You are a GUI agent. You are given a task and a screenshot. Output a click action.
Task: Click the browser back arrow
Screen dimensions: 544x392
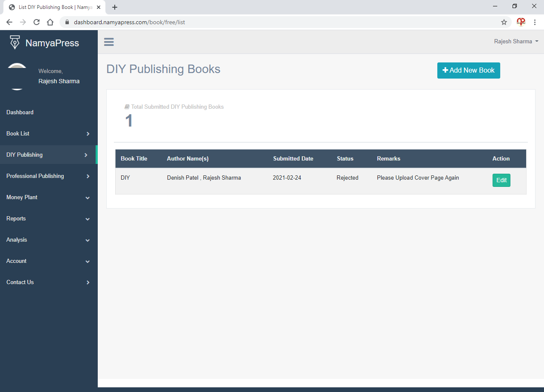click(9, 22)
